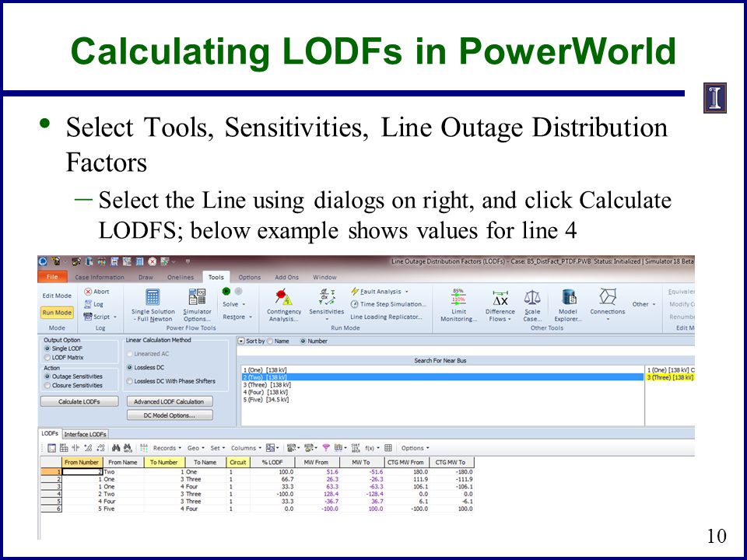Switch to Case Information tab
This screenshot has height=560, width=747.
99,277
